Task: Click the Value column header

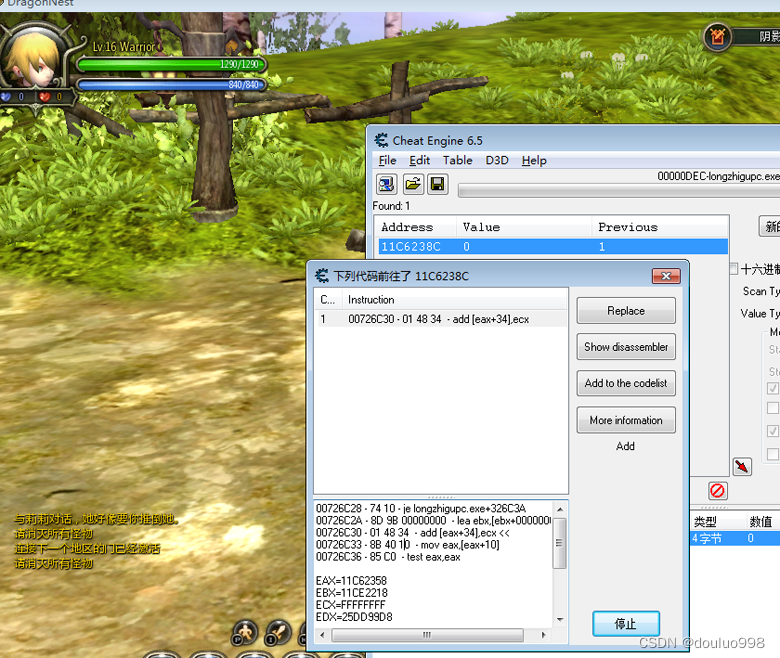Action: coord(524,227)
